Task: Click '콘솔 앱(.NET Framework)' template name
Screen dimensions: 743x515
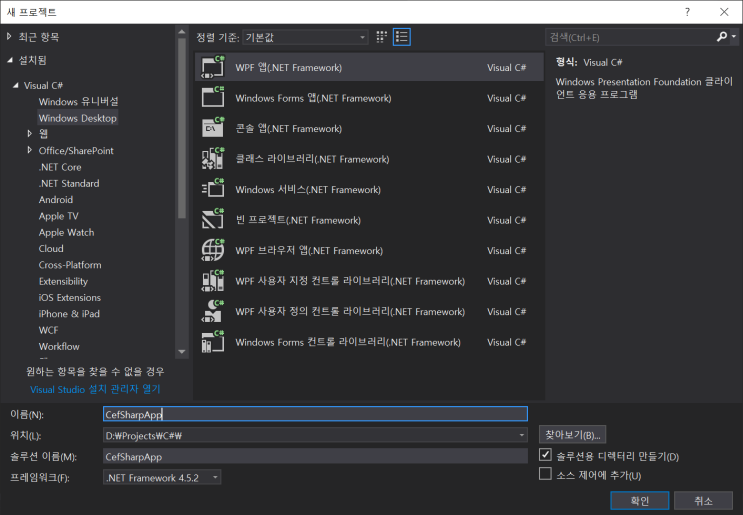Action: click(289, 128)
